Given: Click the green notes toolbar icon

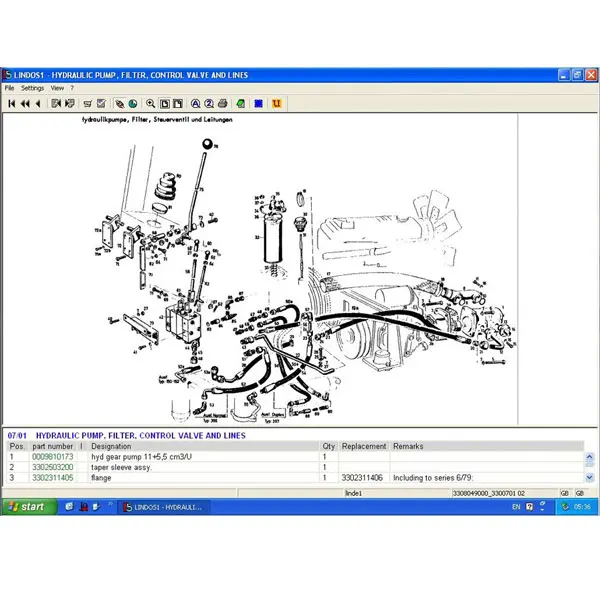Looking at the screenshot, I should 241,104.
